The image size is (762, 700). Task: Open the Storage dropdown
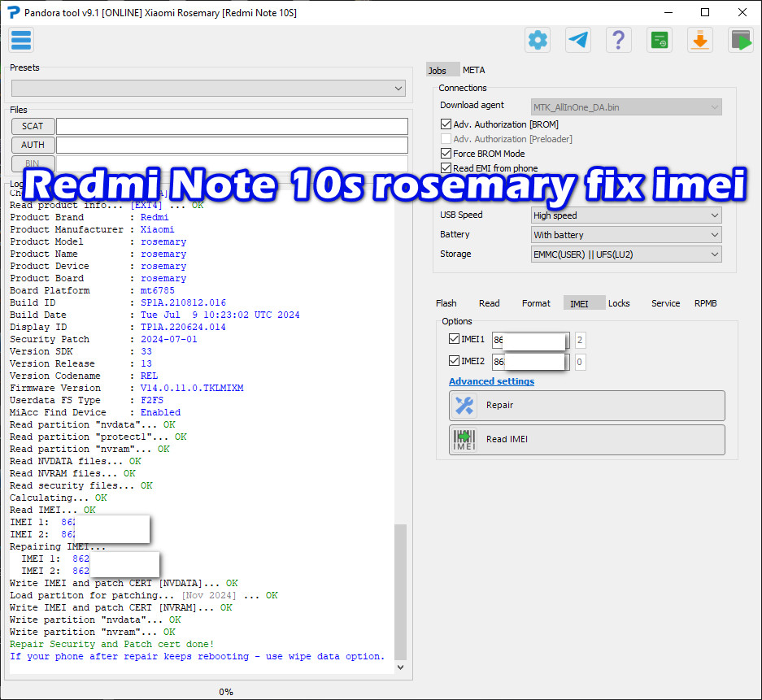click(x=626, y=254)
